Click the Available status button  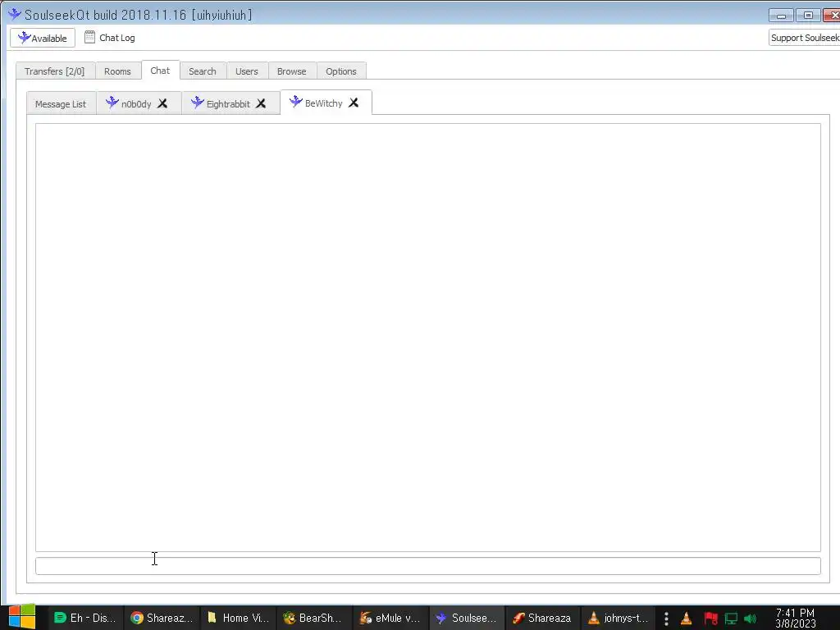tap(43, 38)
